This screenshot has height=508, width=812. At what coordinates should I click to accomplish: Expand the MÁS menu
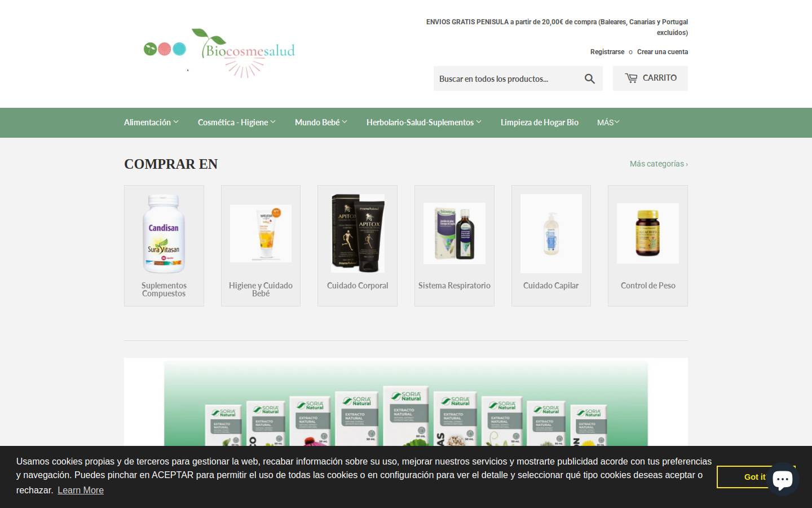[x=608, y=122]
